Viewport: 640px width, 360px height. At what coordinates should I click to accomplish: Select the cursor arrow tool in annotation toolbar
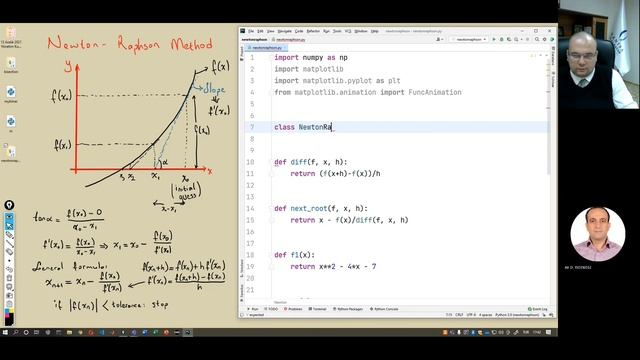point(9,226)
